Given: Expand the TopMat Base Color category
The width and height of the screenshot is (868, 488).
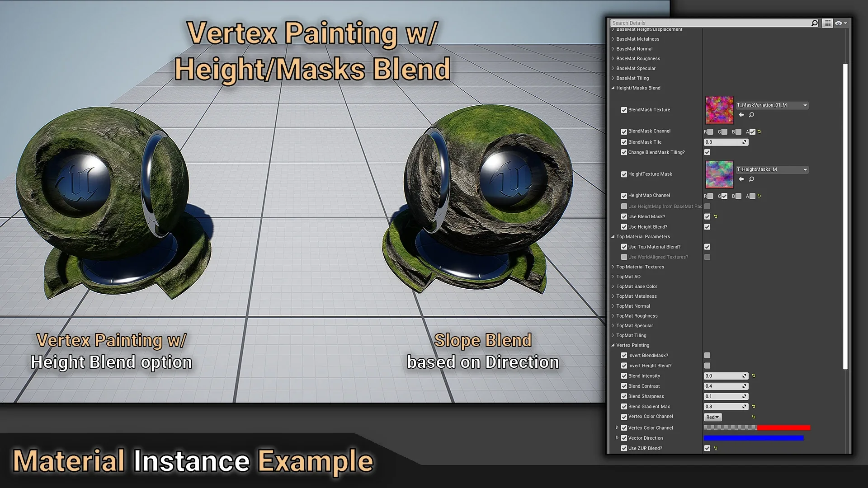Looking at the screenshot, I should point(613,286).
